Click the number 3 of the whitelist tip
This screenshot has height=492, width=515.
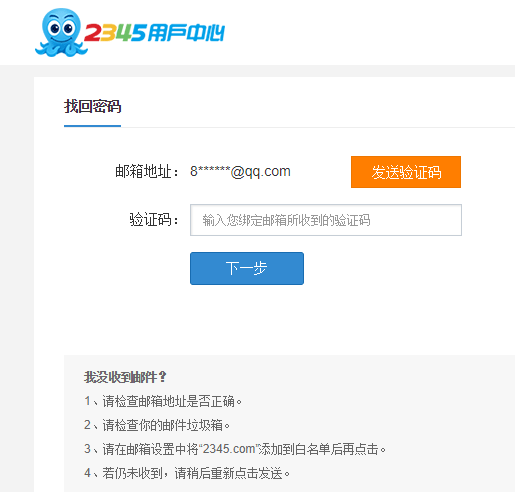(87, 449)
